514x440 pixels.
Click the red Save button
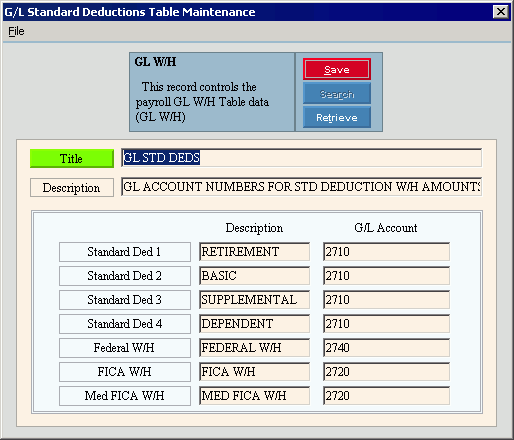coord(337,69)
